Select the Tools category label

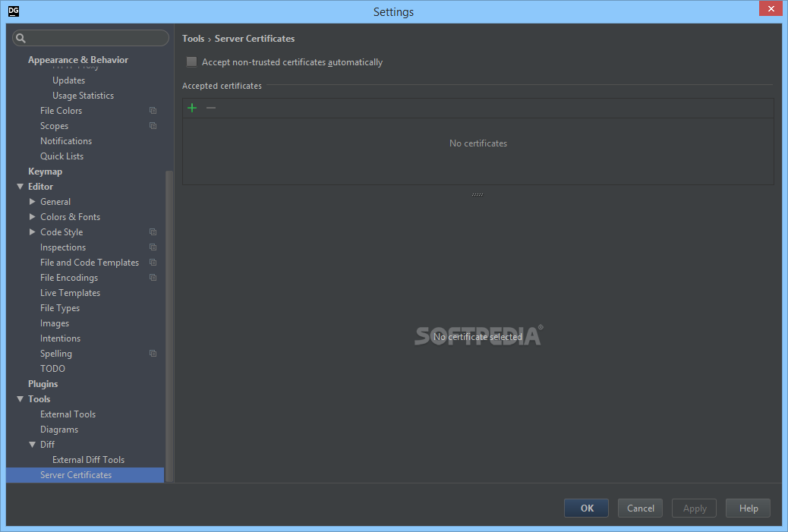39,399
